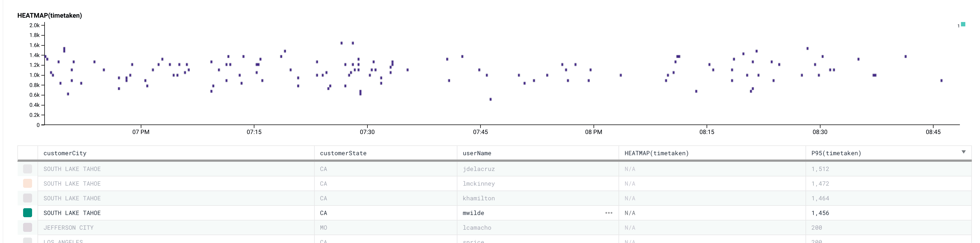This screenshot has height=243, width=980.
Task: Click the gray swatch on jdelacruz row
Action: click(27, 169)
